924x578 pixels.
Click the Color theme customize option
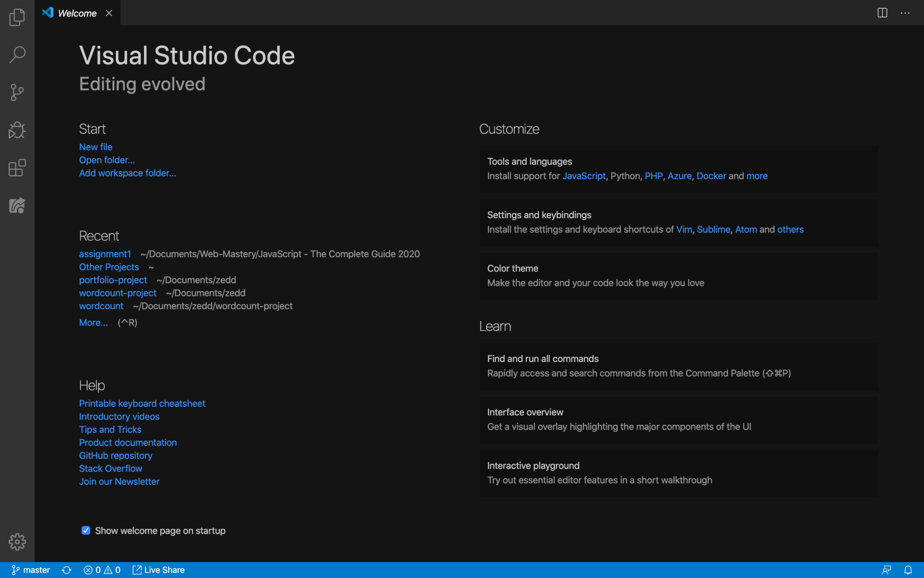[513, 269]
